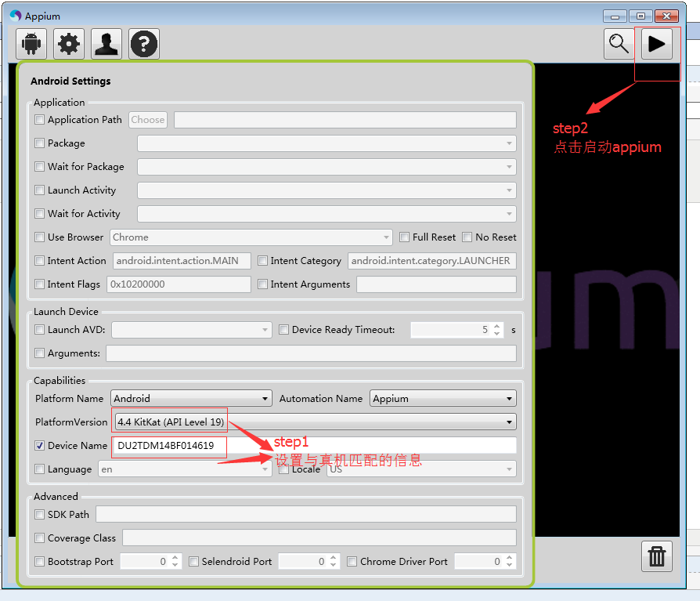Tick the Package checkbox
This screenshot has width=700, height=601.
pos(40,143)
